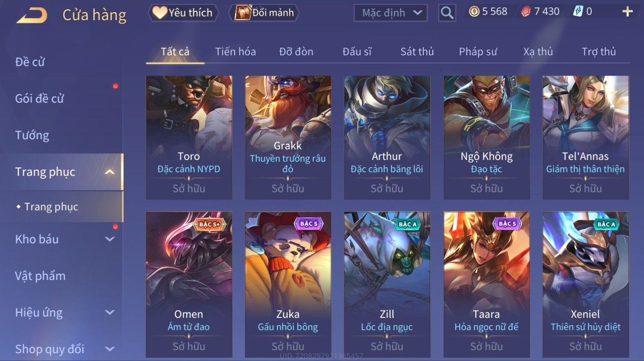Select Omen Ám tử đao skin card

click(x=189, y=284)
